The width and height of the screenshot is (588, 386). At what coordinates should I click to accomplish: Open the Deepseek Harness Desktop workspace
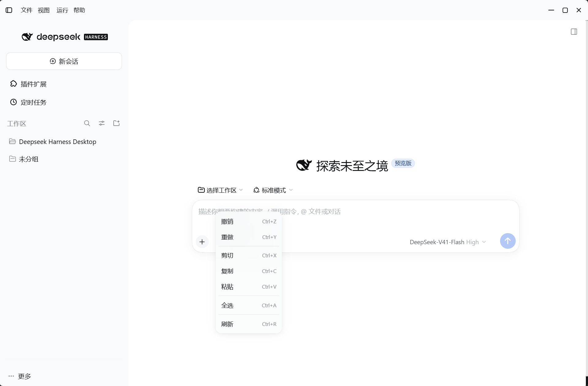pyautogui.click(x=64, y=142)
